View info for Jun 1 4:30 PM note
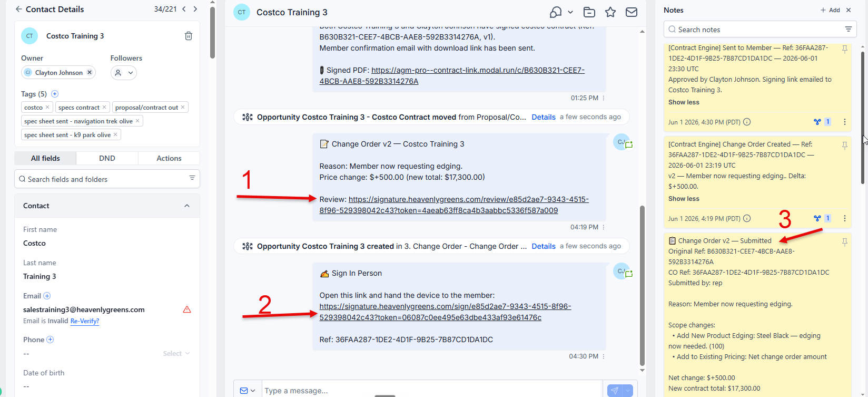 click(x=746, y=122)
